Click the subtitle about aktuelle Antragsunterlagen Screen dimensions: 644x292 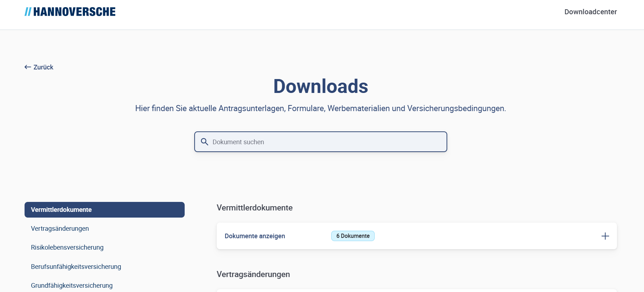(x=320, y=109)
